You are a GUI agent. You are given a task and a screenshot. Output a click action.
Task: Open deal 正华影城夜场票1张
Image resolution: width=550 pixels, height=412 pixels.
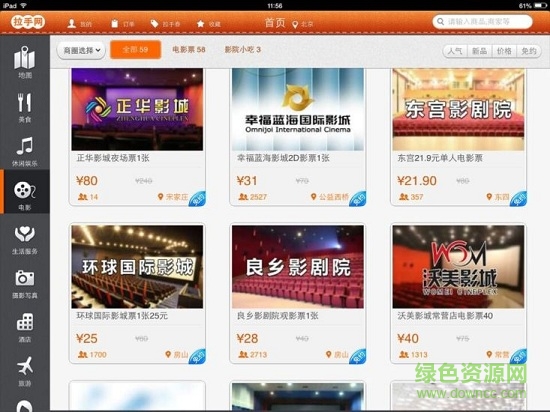pos(113,158)
